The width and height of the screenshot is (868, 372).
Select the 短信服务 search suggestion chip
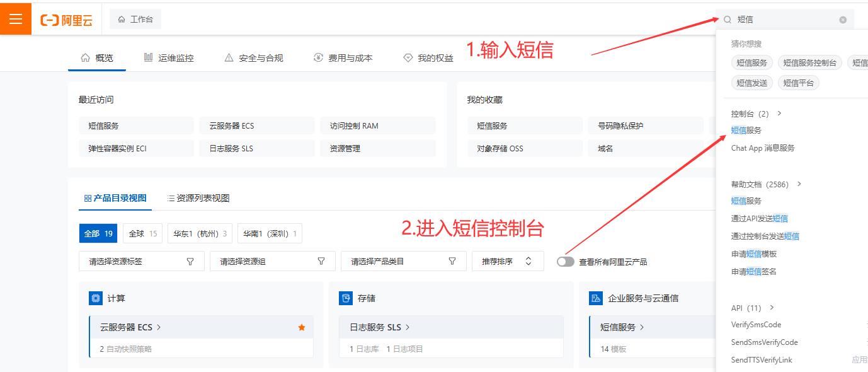pos(752,62)
